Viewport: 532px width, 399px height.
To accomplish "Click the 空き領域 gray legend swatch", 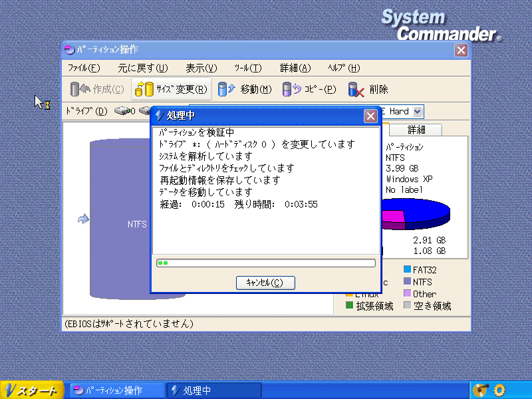I will click(407, 305).
